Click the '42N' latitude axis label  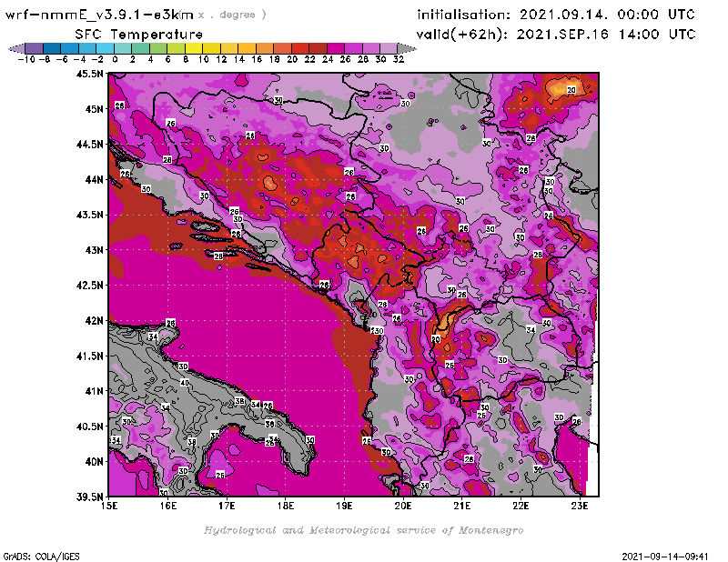coord(94,321)
